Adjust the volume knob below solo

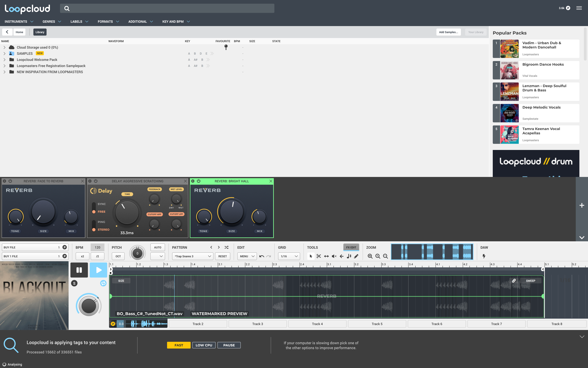pyautogui.click(x=89, y=306)
